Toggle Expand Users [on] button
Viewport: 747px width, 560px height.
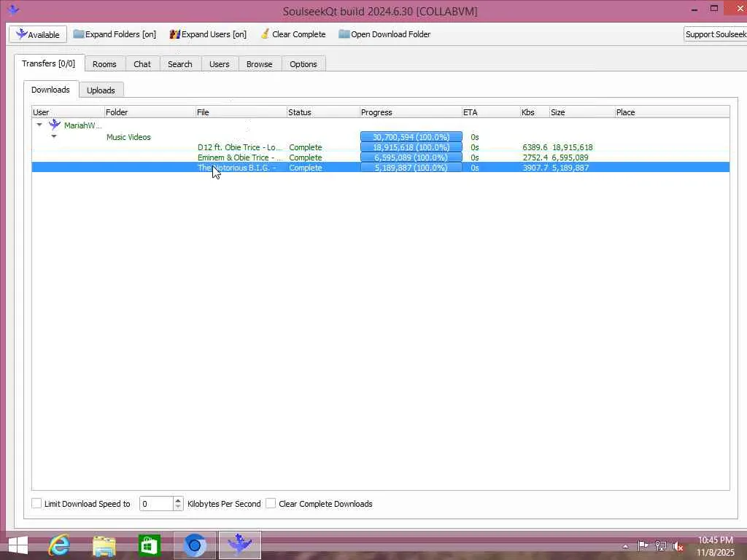click(208, 34)
